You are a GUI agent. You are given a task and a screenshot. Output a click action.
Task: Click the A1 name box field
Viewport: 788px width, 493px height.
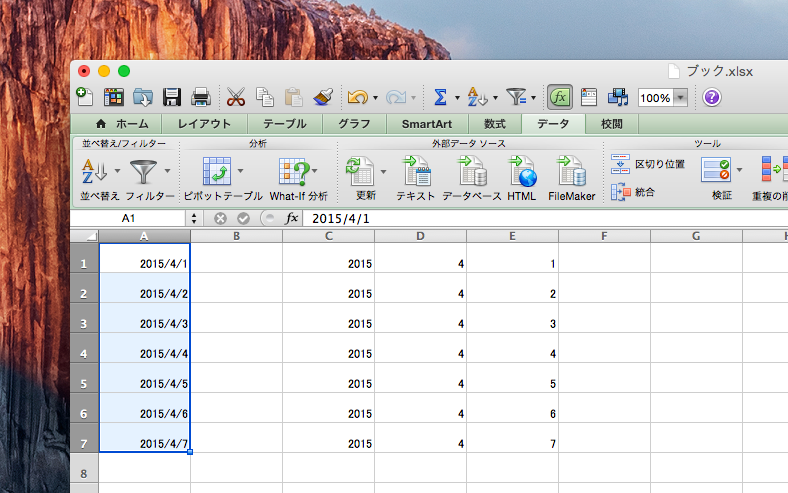click(129, 218)
